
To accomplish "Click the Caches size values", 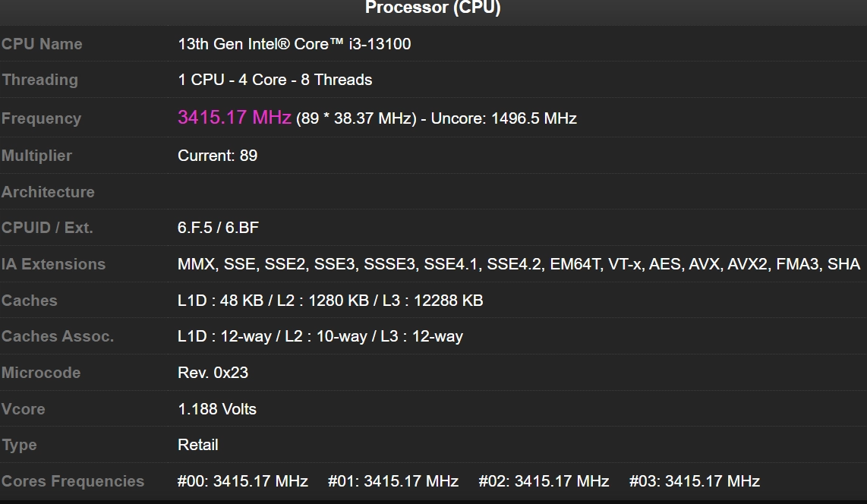I will point(330,300).
